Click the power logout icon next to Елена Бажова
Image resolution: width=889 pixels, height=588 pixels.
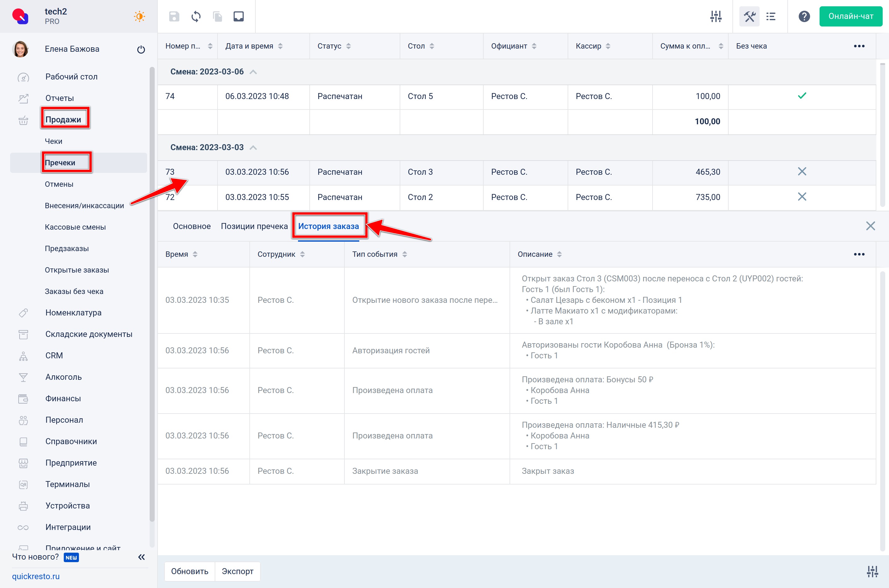(x=141, y=50)
